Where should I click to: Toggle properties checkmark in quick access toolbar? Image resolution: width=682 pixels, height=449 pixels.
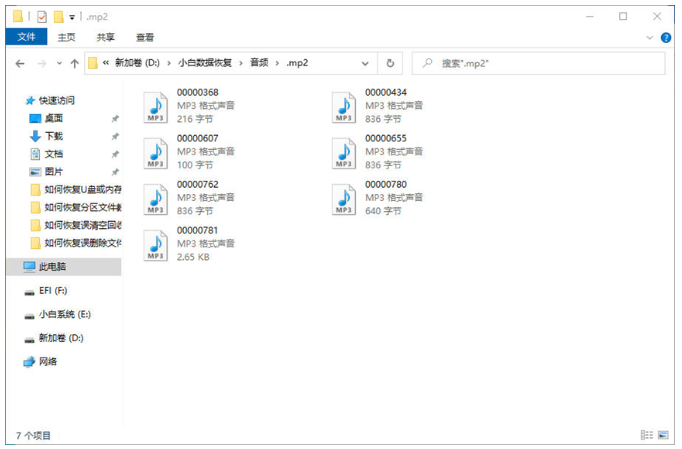point(41,16)
